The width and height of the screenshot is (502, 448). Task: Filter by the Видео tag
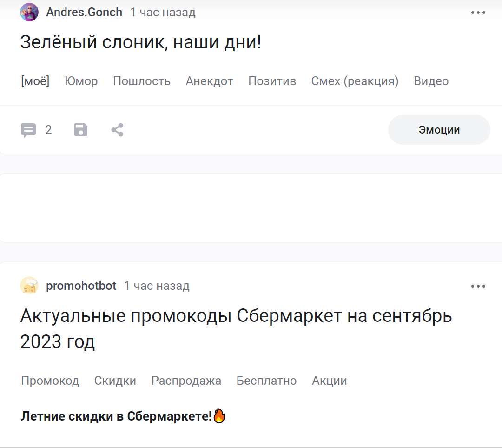431,81
